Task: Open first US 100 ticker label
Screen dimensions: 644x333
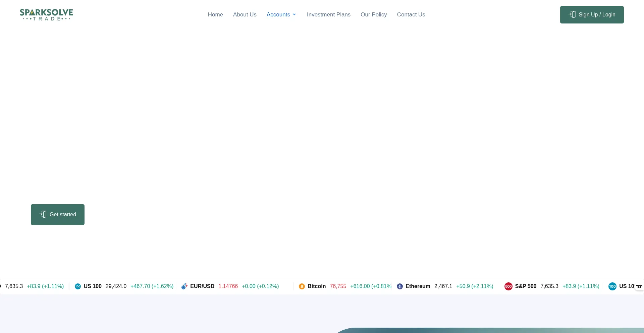Action: [93, 286]
